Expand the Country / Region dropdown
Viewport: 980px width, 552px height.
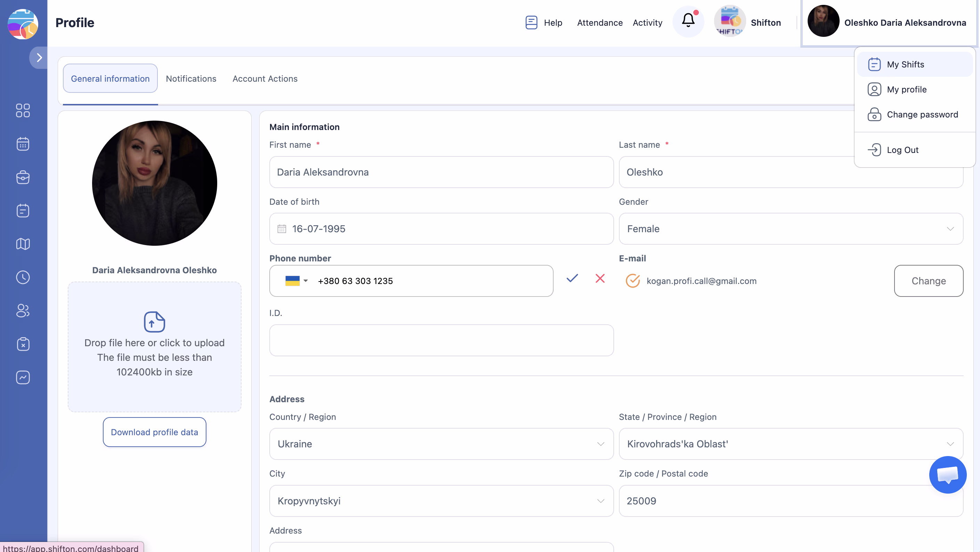pos(441,444)
